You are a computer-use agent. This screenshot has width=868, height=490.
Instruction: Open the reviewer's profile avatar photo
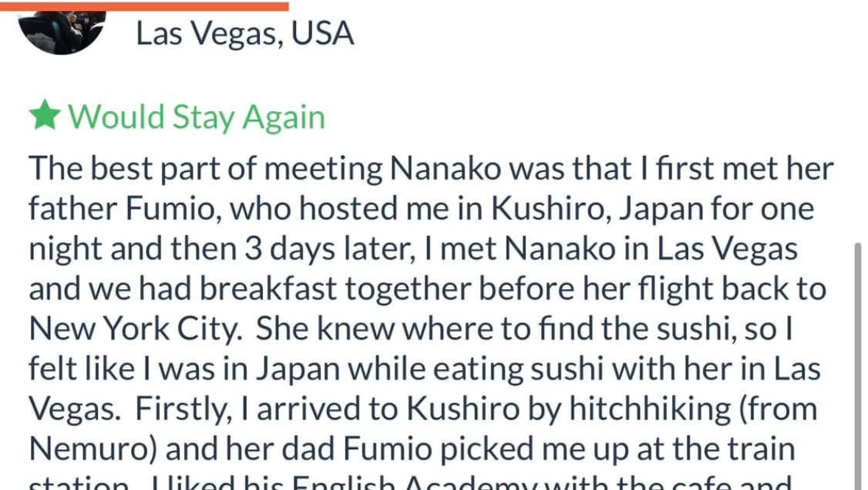click(x=62, y=31)
